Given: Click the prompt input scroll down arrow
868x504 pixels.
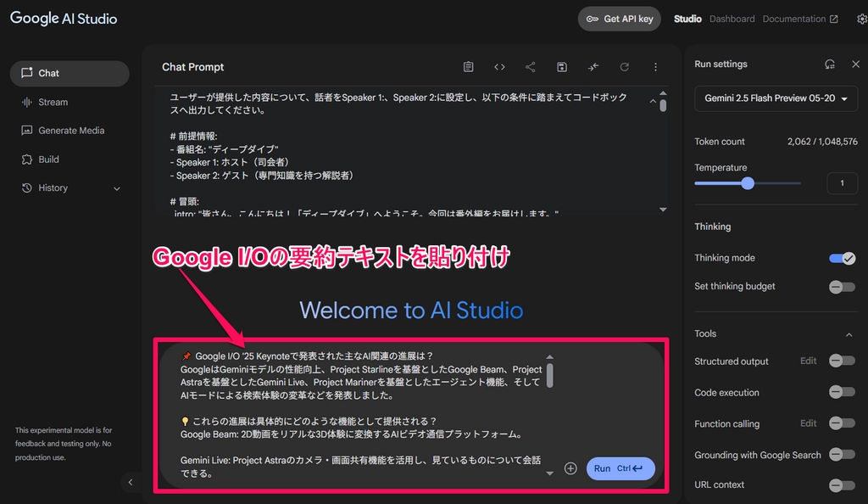Looking at the screenshot, I should tap(549, 473).
